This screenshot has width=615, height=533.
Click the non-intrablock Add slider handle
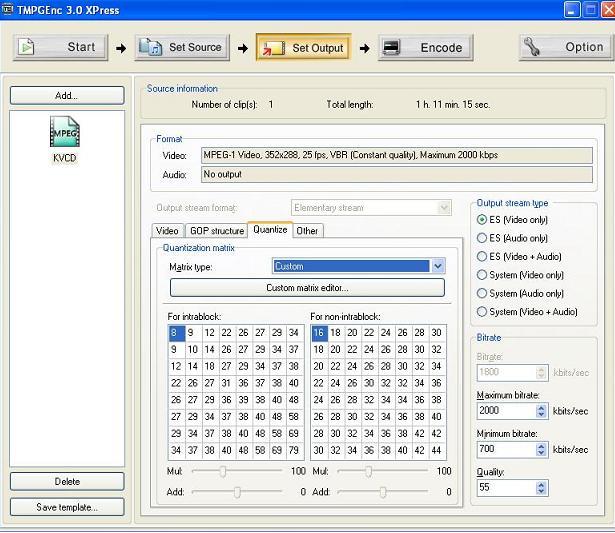point(383,492)
